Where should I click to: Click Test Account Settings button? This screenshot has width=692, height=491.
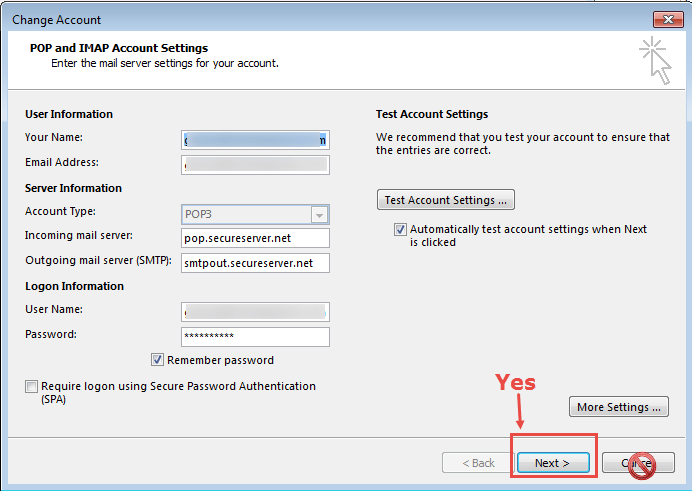click(446, 200)
